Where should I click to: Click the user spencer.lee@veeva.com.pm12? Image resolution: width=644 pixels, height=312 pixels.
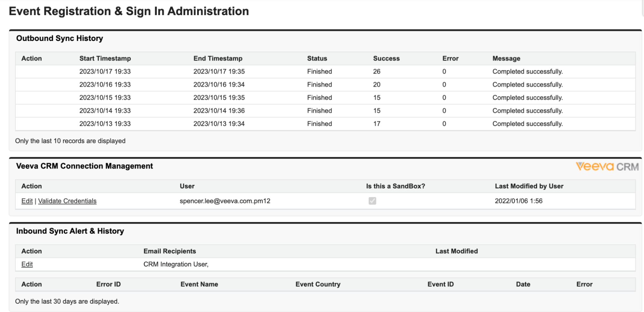[x=225, y=201]
